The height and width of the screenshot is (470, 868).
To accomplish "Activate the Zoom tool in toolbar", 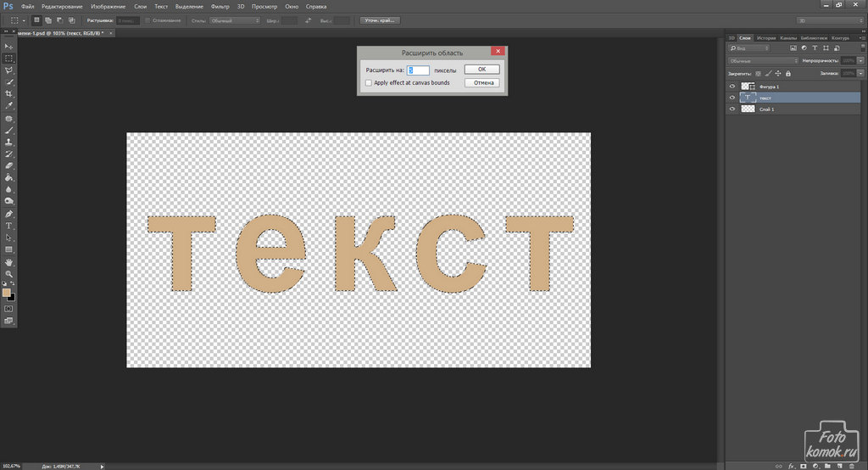I will (8, 274).
